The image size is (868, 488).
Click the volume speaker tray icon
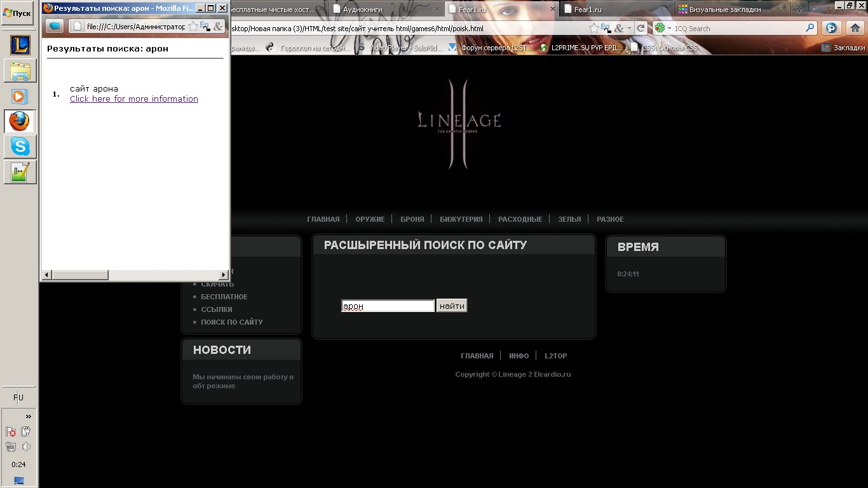[x=26, y=447]
